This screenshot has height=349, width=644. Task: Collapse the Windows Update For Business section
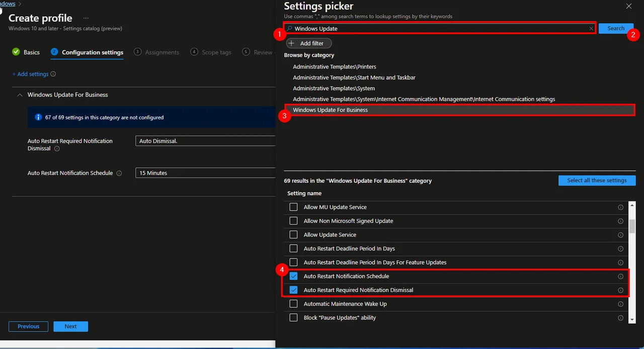[x=20, y=95]
